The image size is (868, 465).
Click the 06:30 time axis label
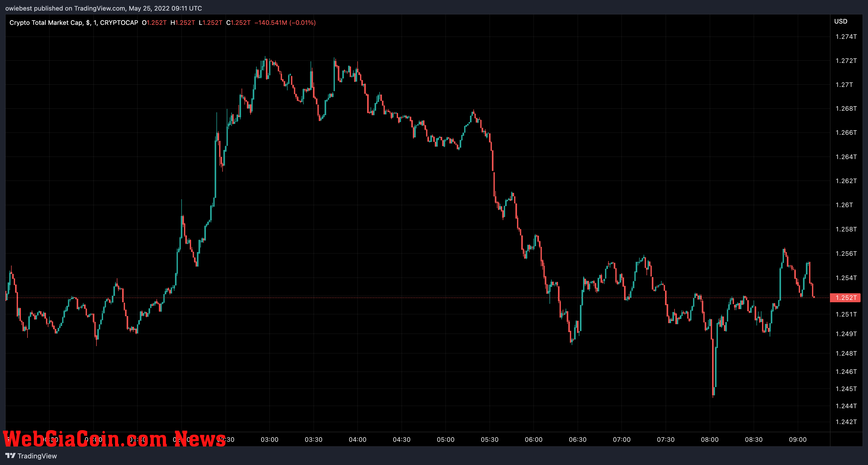(x=578, y=439)
